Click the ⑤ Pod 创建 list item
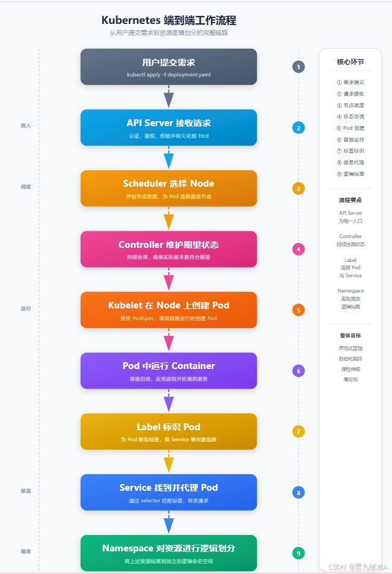The width and height of the screenshot is (392, 574). pos(350,128)
